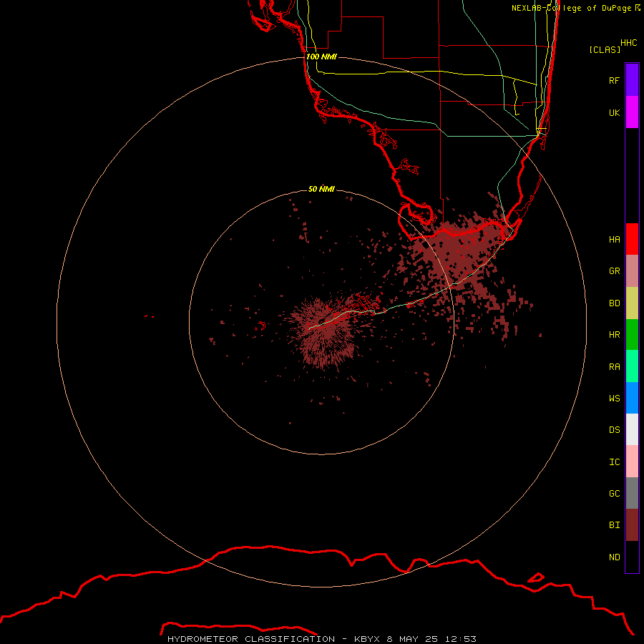
Task: Click the [CLAS] units label
Action: (605, 49)
